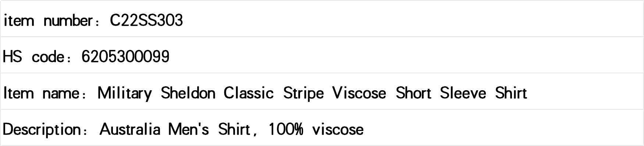Click the word "Military" in item name

click(124, 93)
